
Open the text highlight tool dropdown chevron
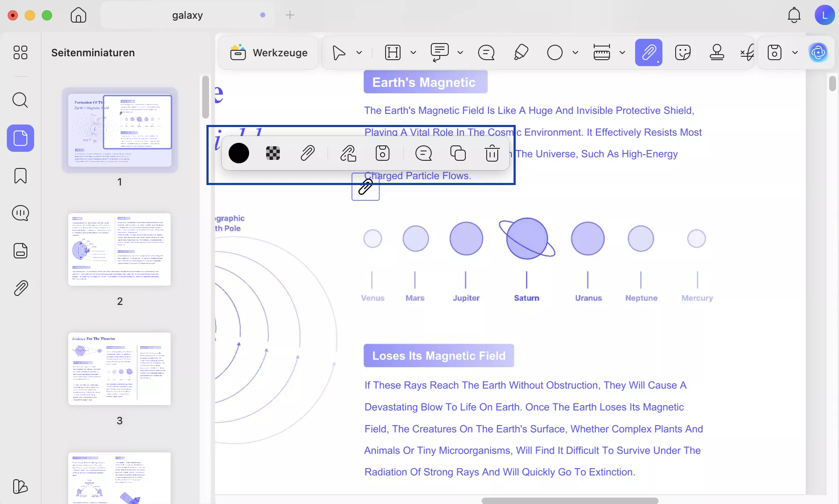[x=413, y=52]
